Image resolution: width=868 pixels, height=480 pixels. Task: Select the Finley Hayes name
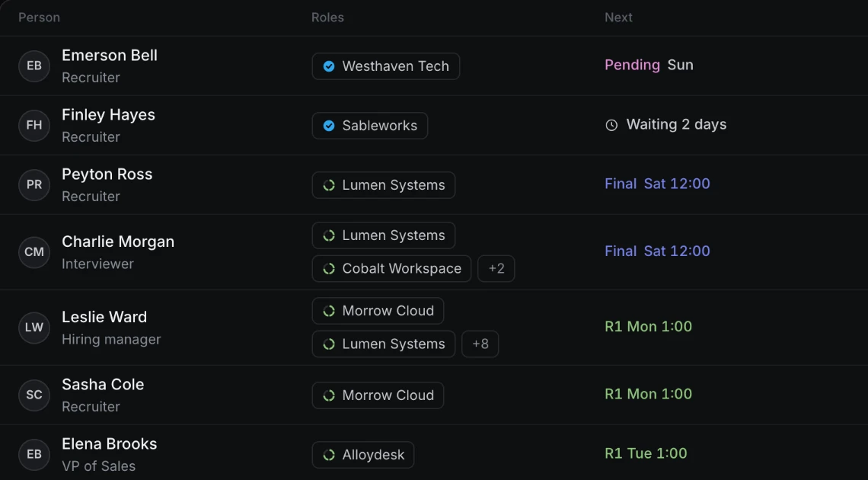108,114
